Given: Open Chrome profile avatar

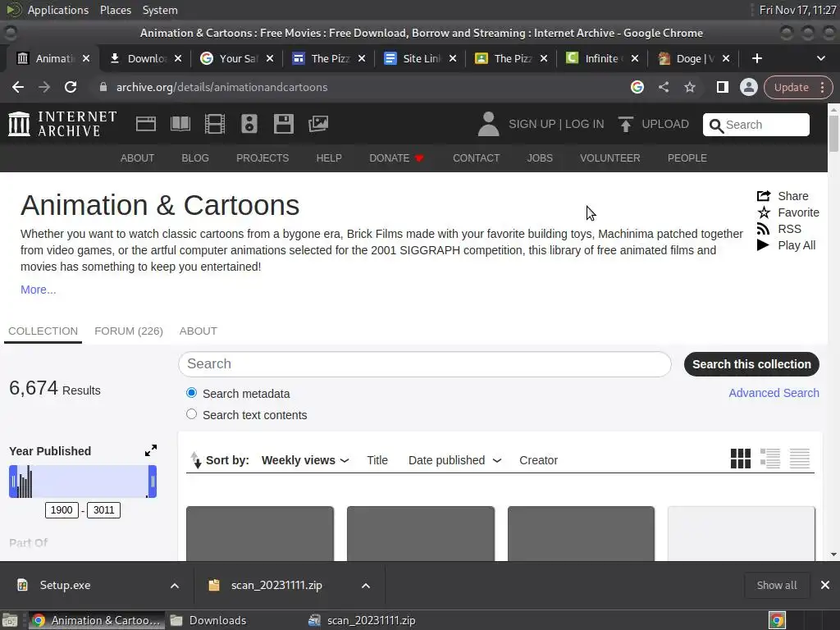Looking at the screenshot, I should pyautogui.click(x=748, y=87).
